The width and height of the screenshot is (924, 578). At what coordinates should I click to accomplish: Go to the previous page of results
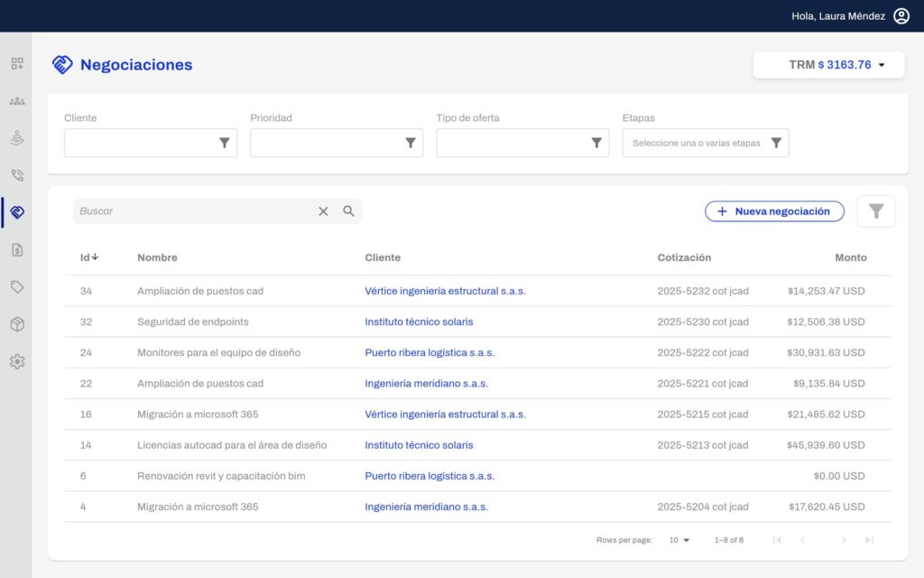pos(802,540)
